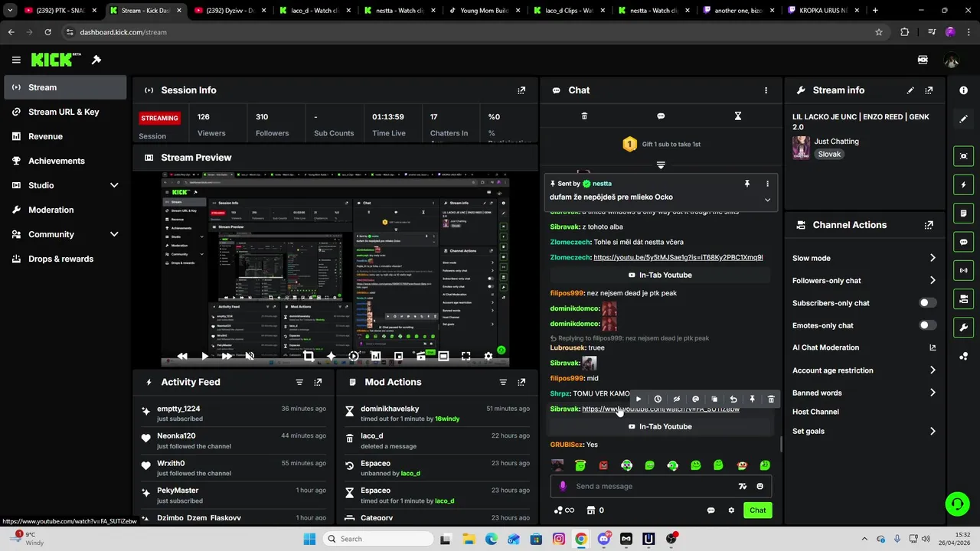Open Banned words settings
Screen dimensions: 980x551
(x=864, y=393)
